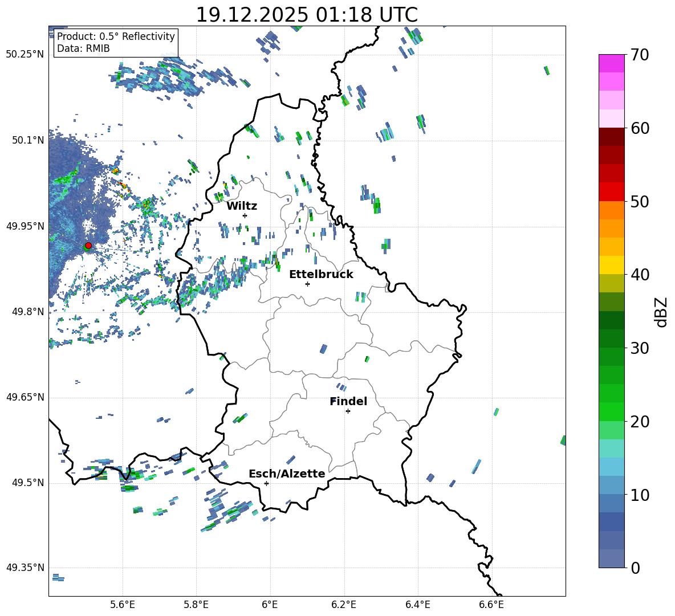Pick the magenta swatch atop the colorbar
This screenshot has height=616, width=675.
pyautogui.click(x=612, y=63)
